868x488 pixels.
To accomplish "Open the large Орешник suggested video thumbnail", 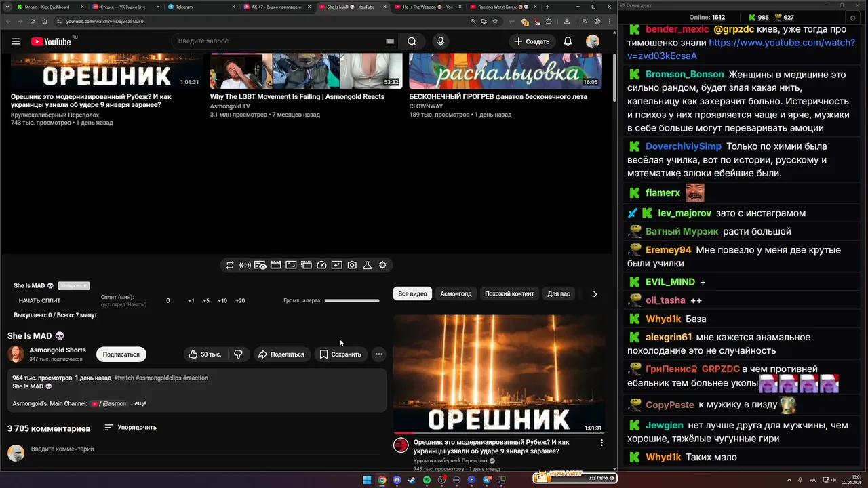I will pyautogui.click(x=498, y=373).
